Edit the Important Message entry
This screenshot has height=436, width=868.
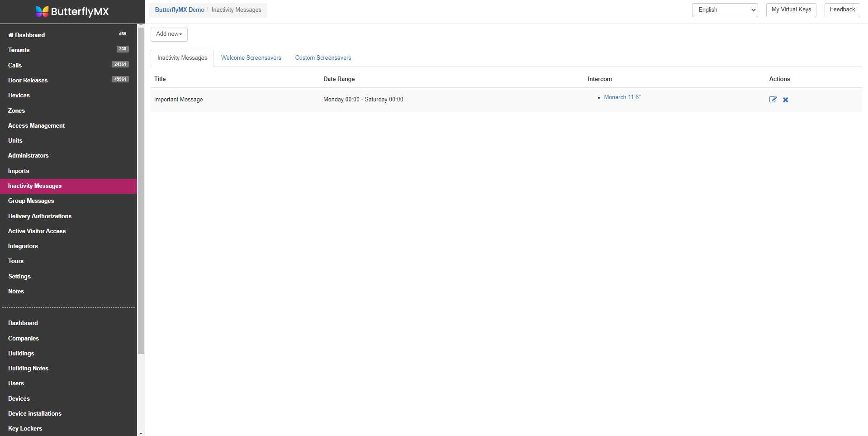click(x=773, y=100)
